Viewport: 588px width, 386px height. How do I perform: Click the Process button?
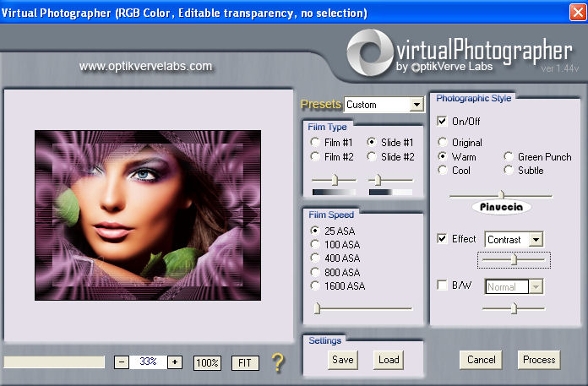click(x=539, y=360)
